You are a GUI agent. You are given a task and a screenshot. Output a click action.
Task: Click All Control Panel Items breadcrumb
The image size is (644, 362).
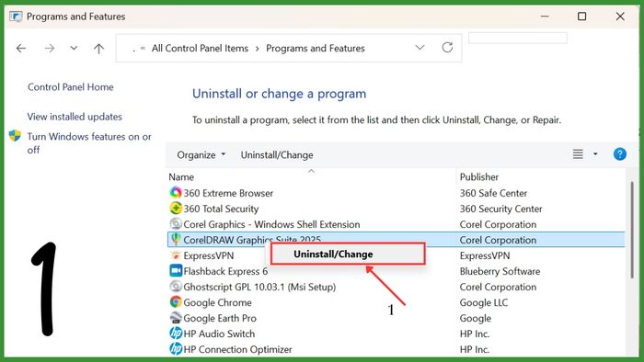coord(200,49)
